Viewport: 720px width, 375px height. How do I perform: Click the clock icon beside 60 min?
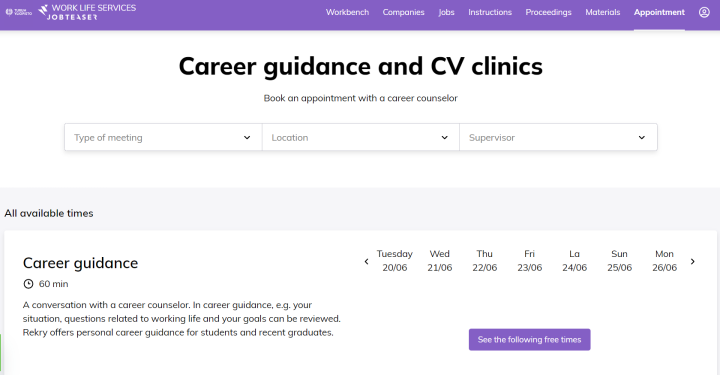[28, 284]
